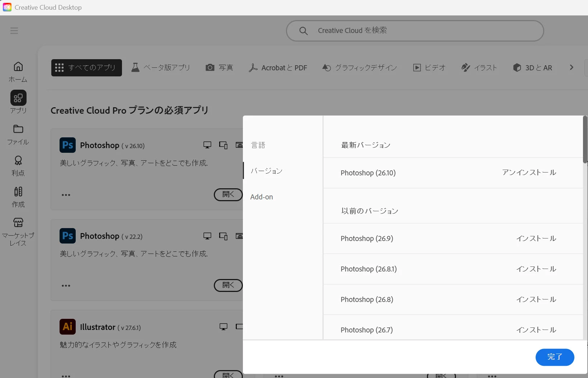This screenshot has height=378, width=588.
Task: Install Photoshop (26.8)
Action: coord(536,299)
